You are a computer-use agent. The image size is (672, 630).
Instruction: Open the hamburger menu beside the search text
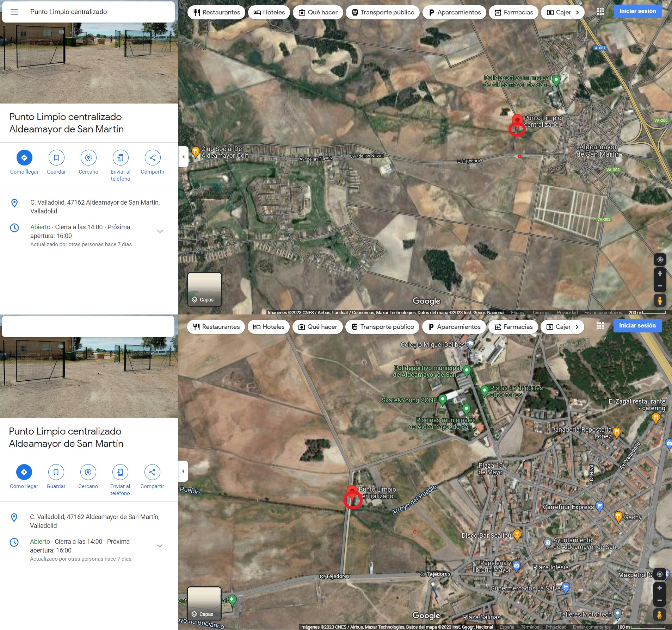point(14,12)
